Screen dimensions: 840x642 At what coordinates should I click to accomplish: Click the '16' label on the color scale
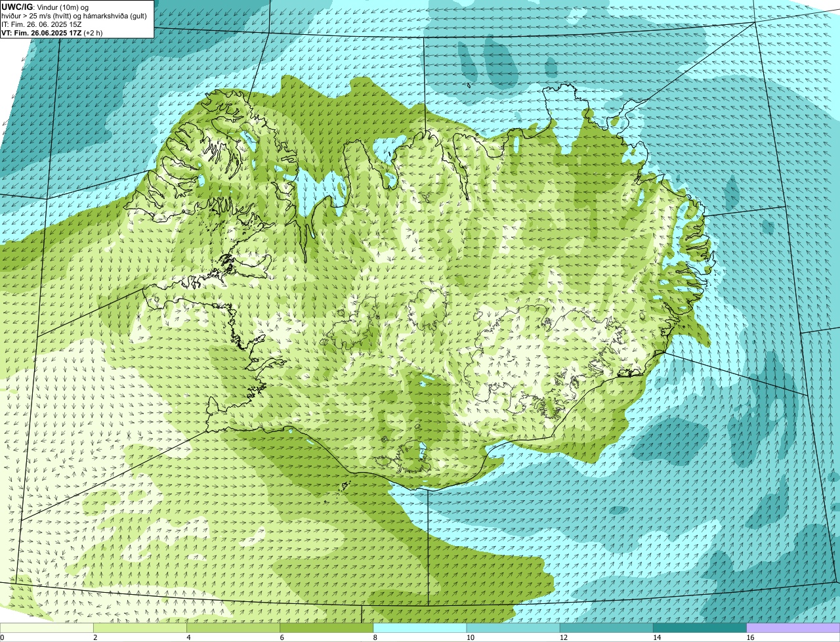(x=750, y=637)
